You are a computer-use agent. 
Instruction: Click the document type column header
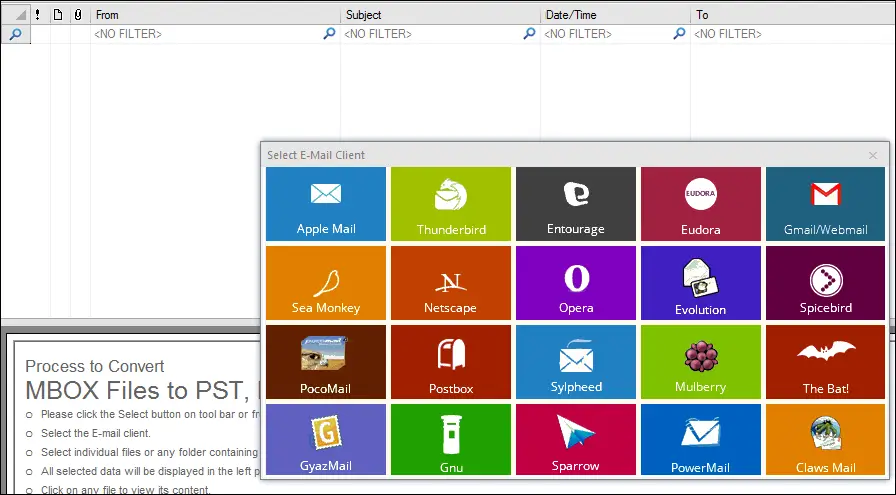58,15
